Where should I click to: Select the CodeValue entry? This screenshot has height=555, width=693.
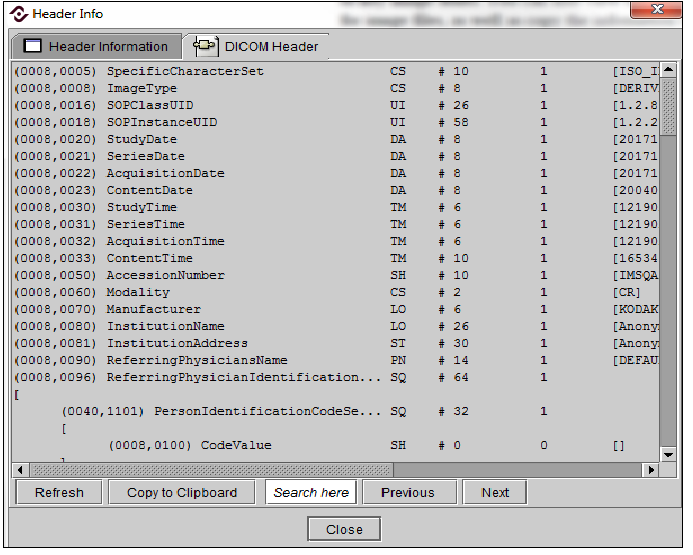click(336, 445)
